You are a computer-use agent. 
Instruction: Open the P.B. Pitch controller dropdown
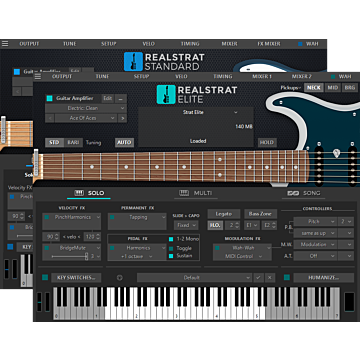pos(315,222)
